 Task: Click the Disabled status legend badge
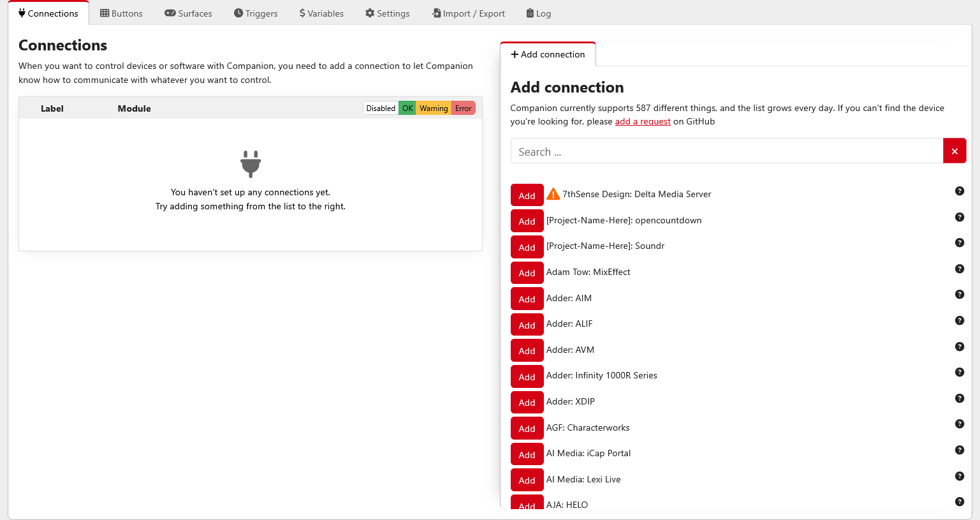click(x=381, y=108)
